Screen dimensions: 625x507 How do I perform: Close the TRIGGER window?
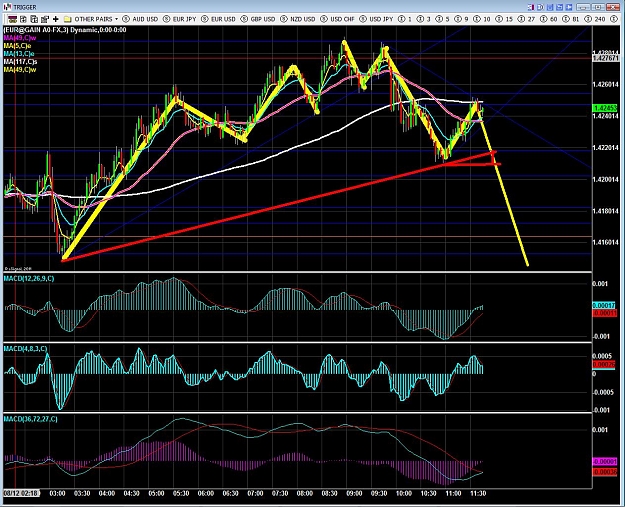tap(613, 7)
